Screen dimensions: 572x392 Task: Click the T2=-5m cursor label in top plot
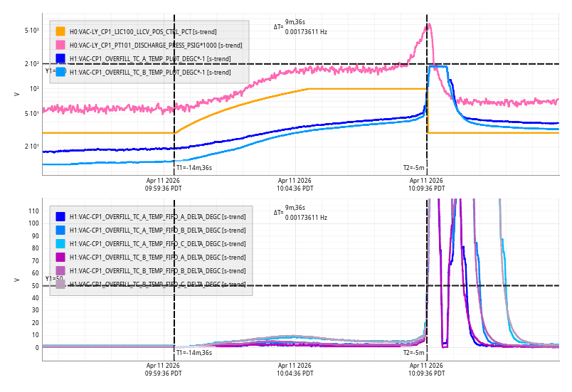[x=413, y=168]
